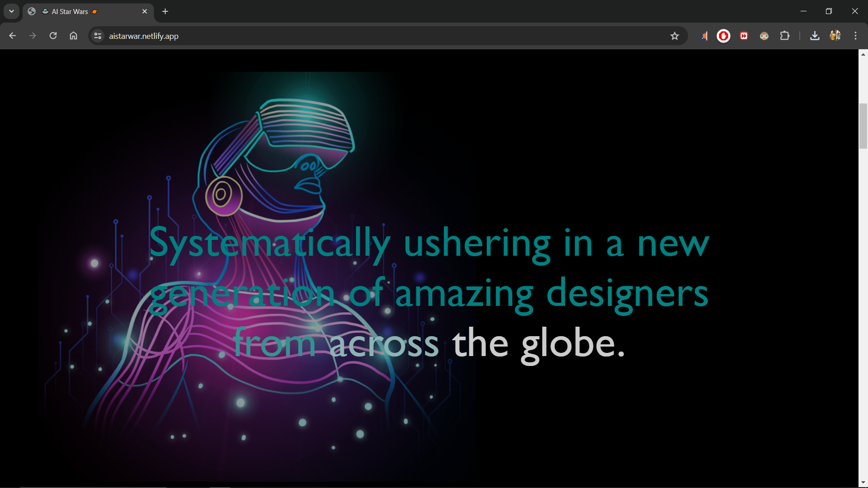
Task: Open a new browser tab
Action: click(x=165, y=11)
